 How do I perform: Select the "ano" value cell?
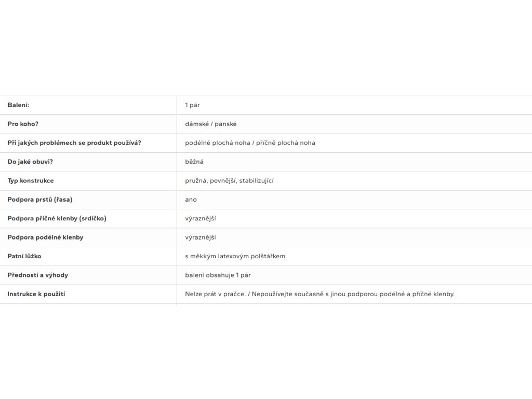(191, 199)
